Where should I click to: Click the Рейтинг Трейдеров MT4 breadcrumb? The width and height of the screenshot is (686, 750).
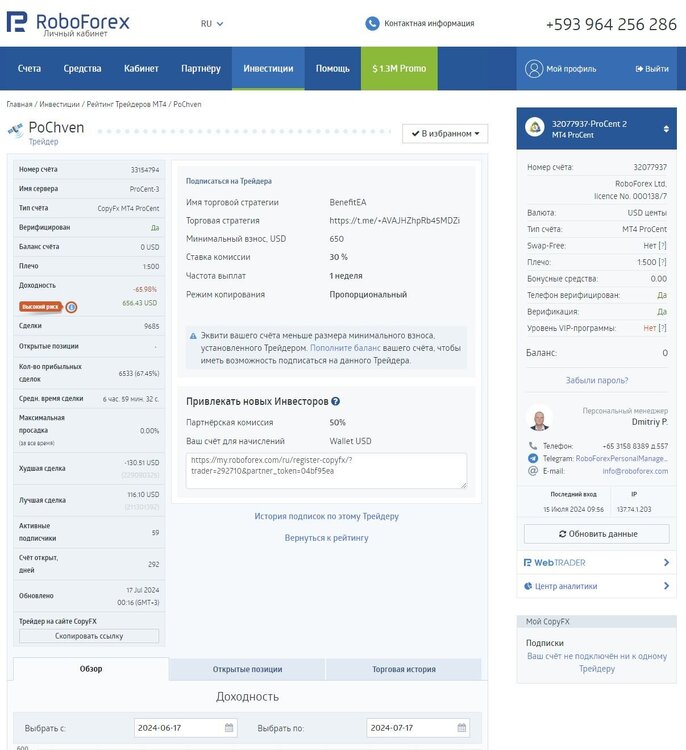coord(126,104)
